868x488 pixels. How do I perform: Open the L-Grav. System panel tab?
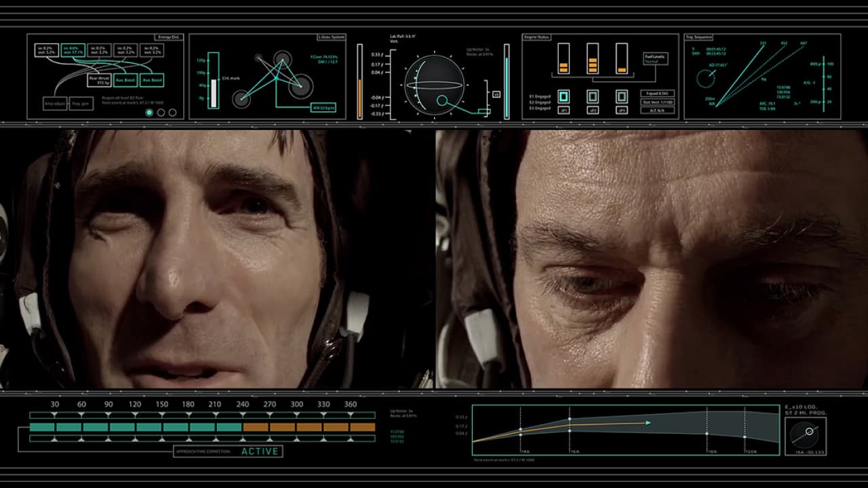(333, 37)
